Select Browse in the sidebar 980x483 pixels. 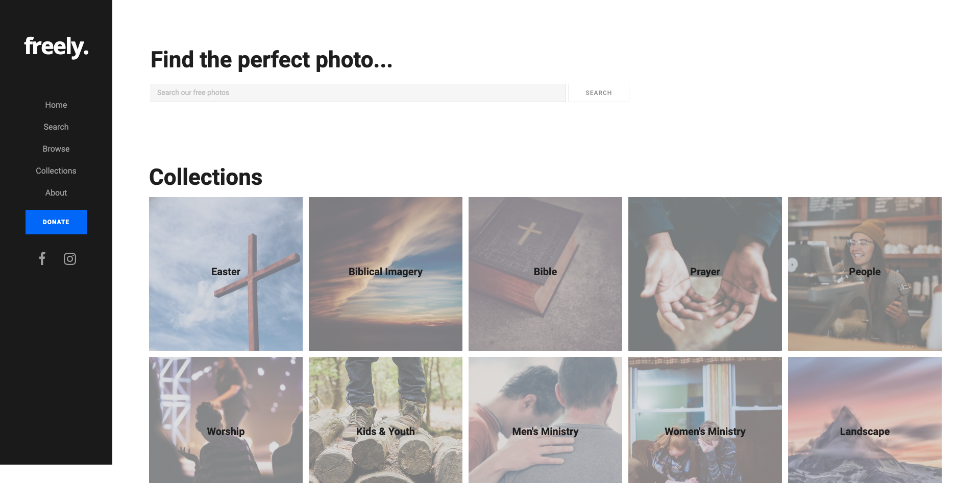56,149
